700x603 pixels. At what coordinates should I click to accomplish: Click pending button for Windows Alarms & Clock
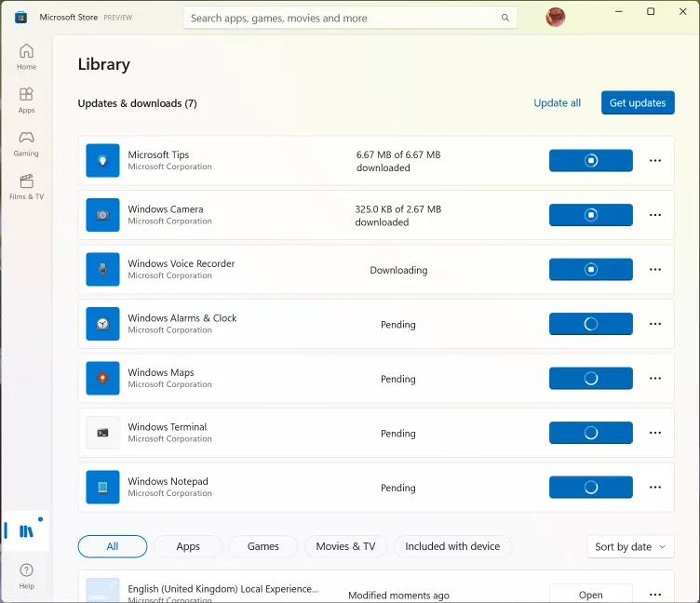tap(590, 324)
